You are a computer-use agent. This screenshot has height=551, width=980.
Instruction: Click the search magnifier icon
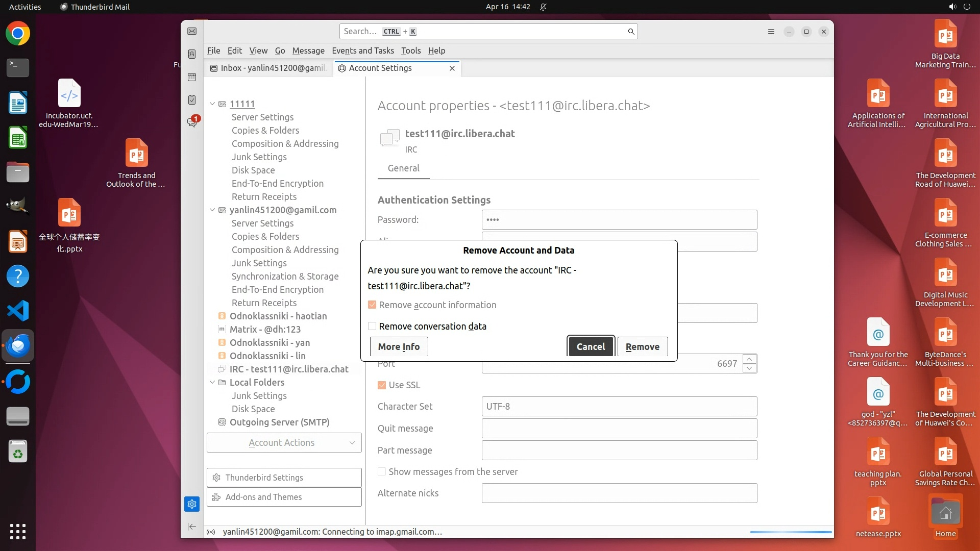(x=631, y=32)
